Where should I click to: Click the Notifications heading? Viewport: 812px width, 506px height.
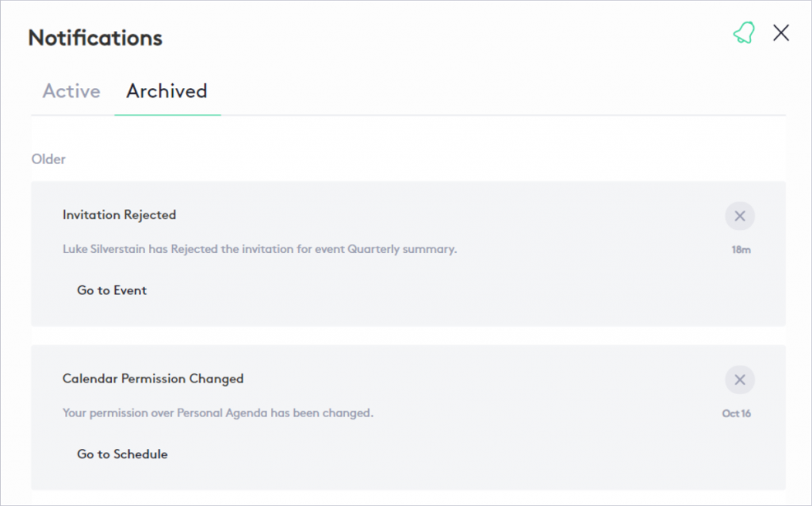pyautogui.click(x=95, y=37)
